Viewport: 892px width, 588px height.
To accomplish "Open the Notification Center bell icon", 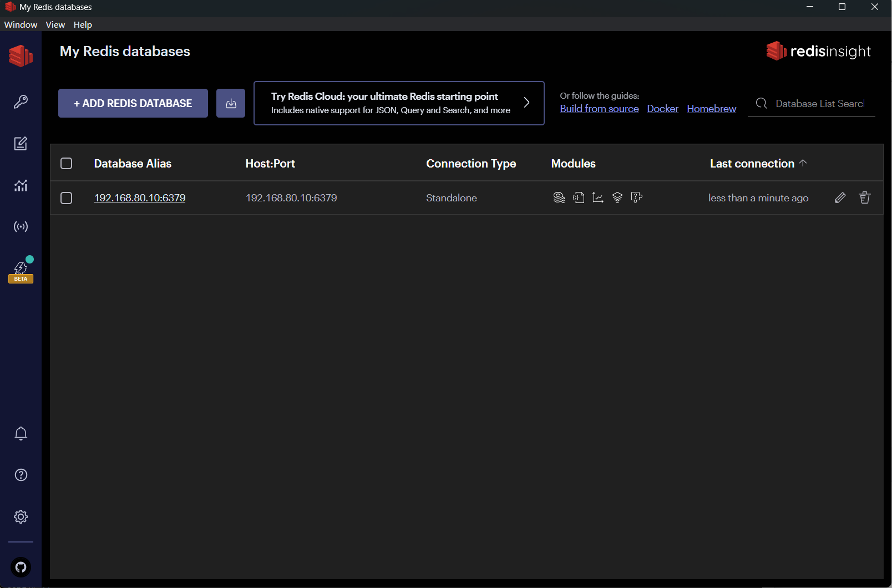I will [x=21, y=433].
